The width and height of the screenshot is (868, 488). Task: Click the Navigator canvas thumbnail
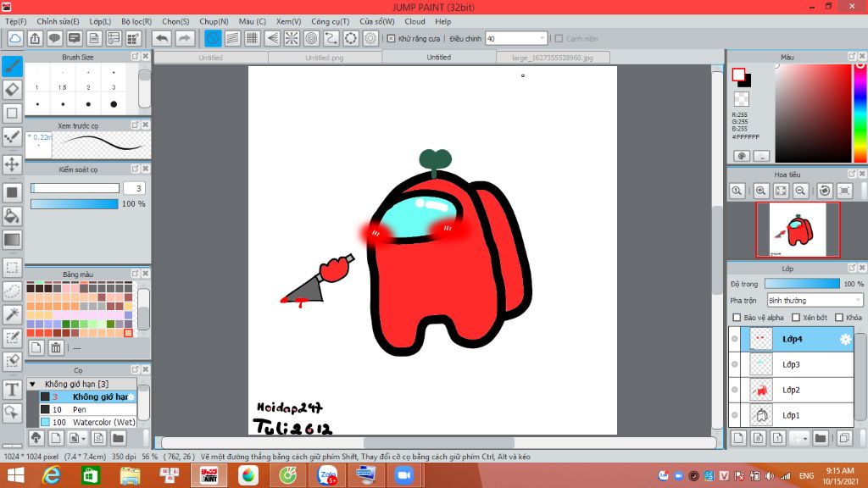pyautogui.click(x=798, y=230)
